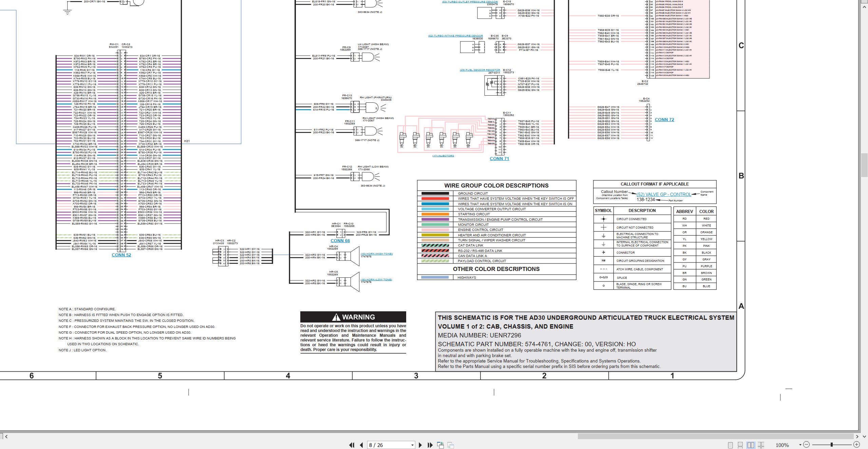Click the (17) INJECTORS link
Image resolution: width=868 pixels, height=449 pixels.
[443, 156]
